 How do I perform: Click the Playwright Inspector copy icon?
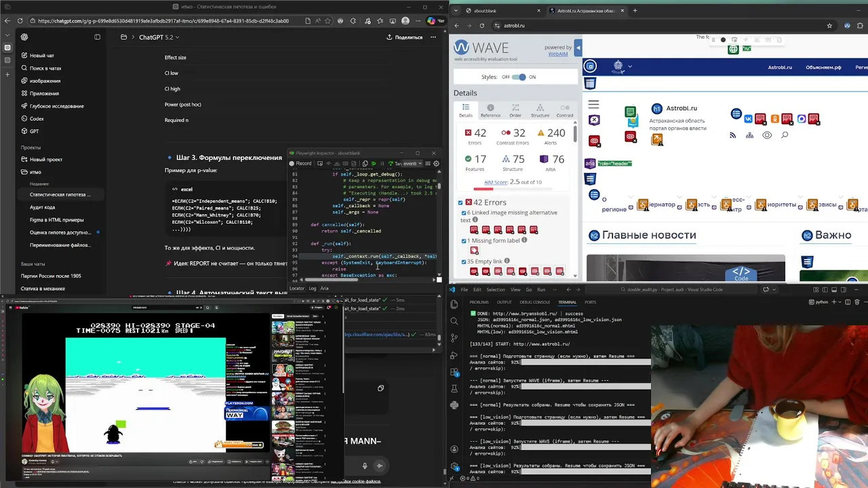(x=365, y=163)
